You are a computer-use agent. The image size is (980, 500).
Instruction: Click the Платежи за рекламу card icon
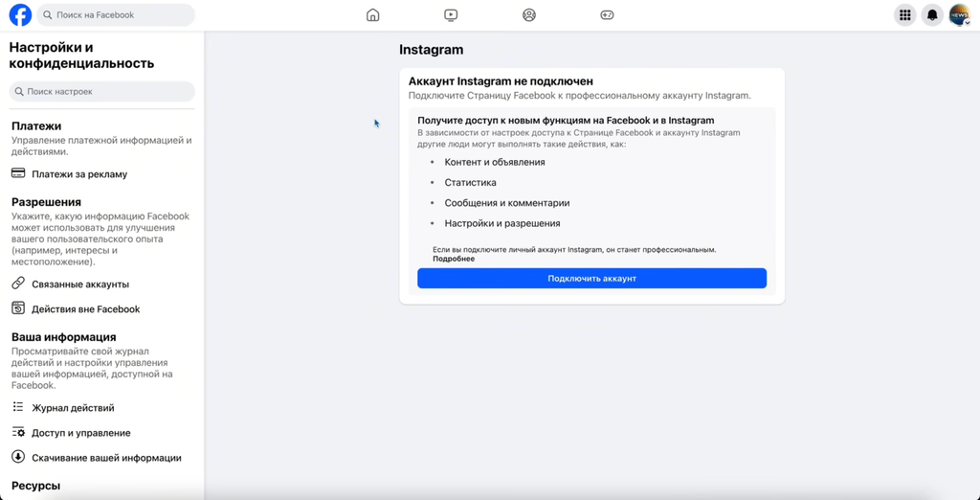click(18, 173)
